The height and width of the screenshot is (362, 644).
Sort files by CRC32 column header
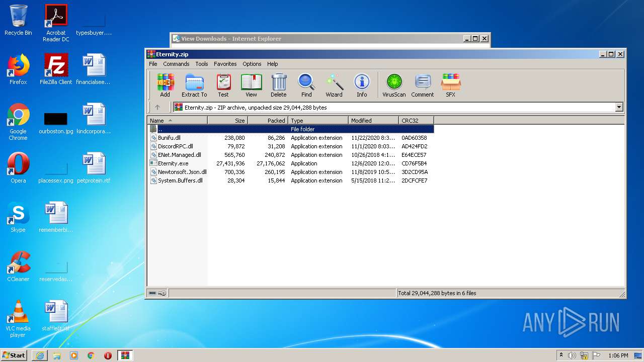[416, 121]
